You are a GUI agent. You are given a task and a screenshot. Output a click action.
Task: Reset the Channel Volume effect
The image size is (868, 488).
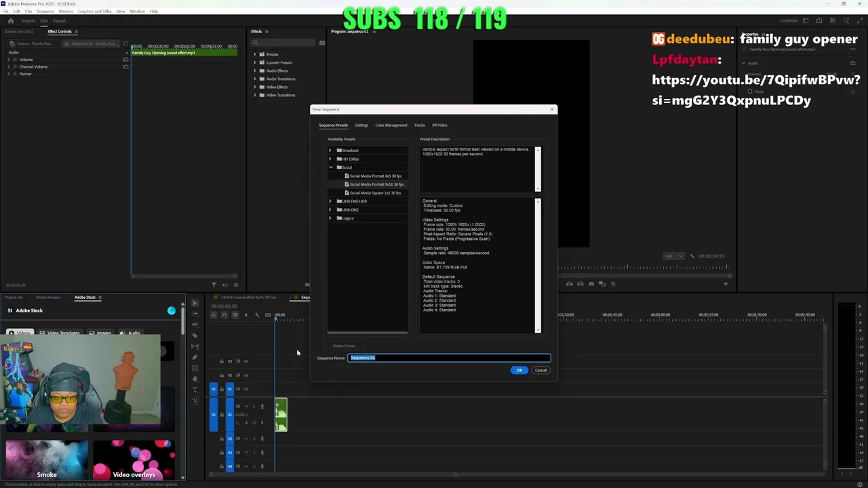(125, 66)
